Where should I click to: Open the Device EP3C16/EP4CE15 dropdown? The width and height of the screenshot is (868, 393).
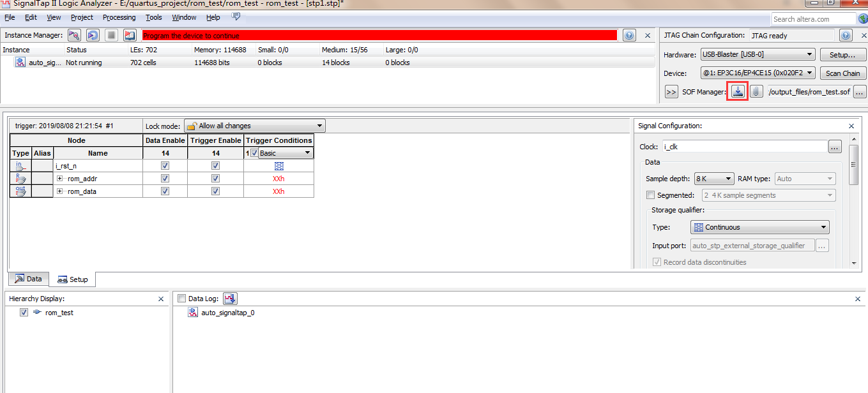pyautogui.click(x=758, y=73)
